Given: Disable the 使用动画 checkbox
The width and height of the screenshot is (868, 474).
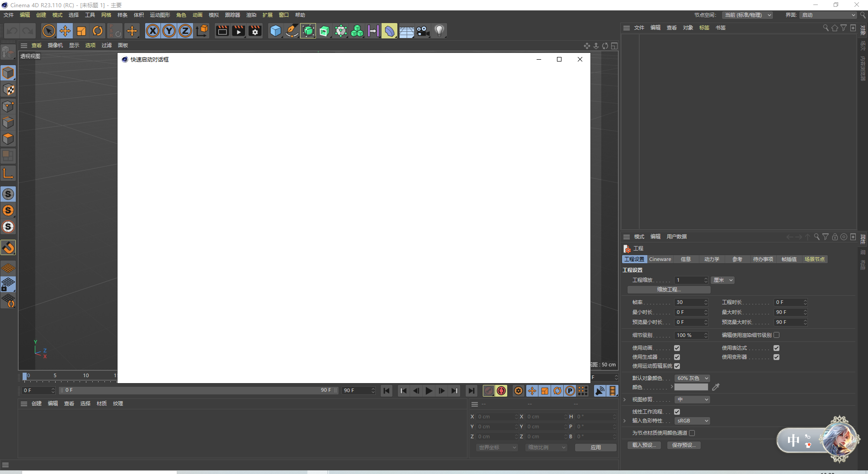Looking at the screenshot, I should 677,348.
